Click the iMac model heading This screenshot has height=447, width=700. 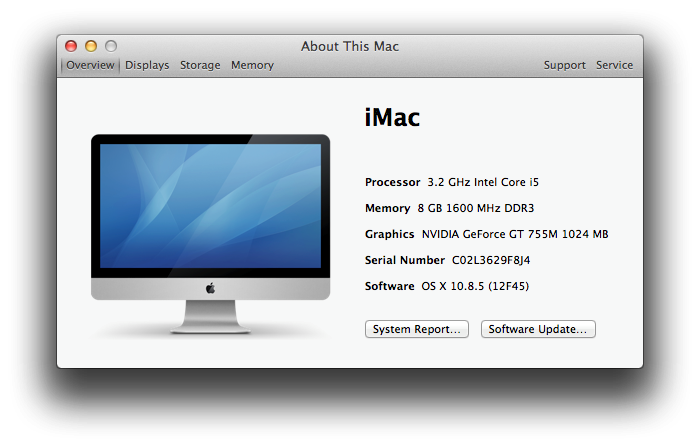pos(392,118)
